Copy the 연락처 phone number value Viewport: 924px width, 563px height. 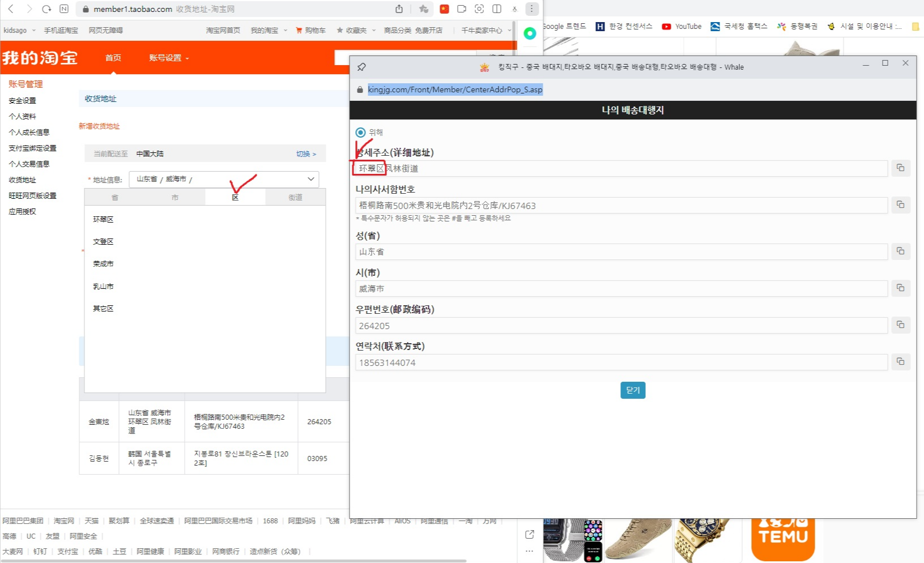[x=900, y=362]
